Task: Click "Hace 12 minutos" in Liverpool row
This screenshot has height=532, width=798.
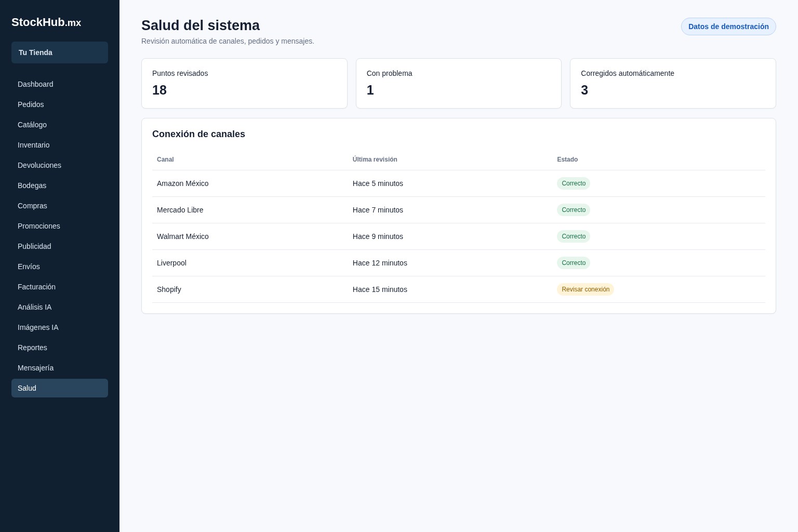Action: 380,263
